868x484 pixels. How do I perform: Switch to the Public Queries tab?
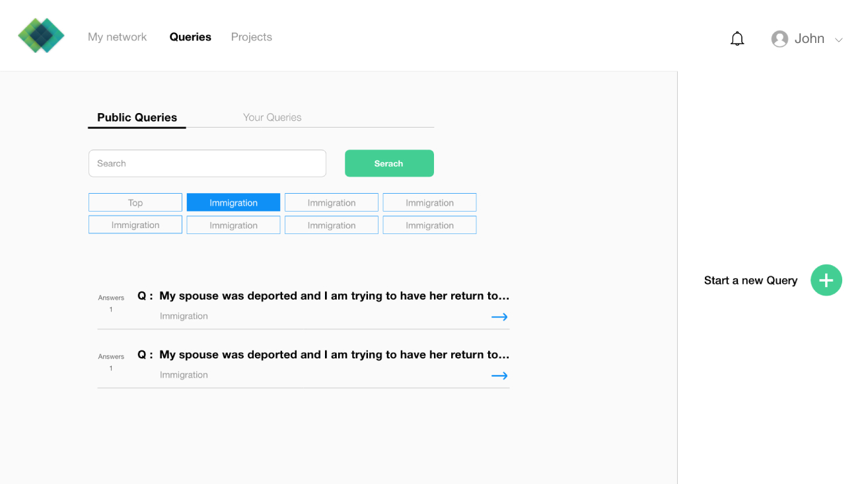(137, 118)
